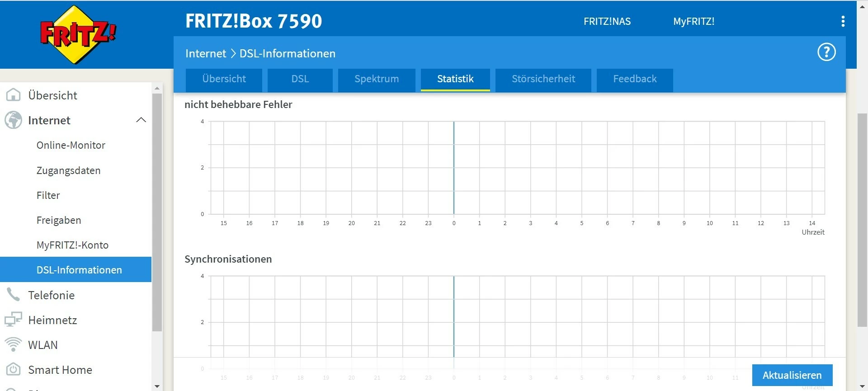Click the page vertical scrollbar thumb
The width and height of the screenshot is (868, 391).
[863, 220]
